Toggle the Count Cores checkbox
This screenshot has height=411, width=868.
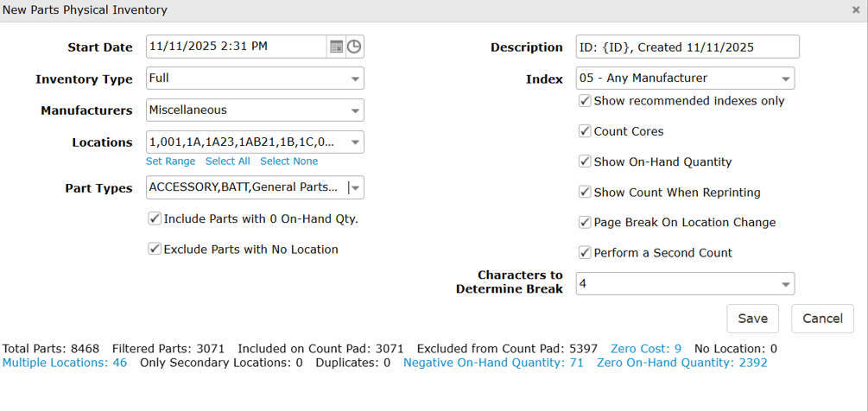click(585, 131)
